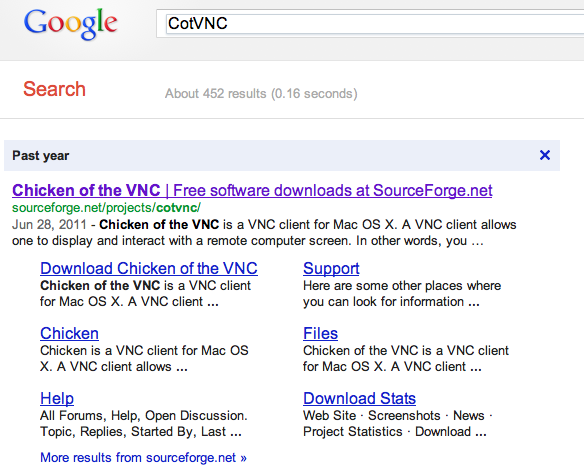Remove the Past year filter with X
The image size is (584, 475).
click(x=545, y=155)
